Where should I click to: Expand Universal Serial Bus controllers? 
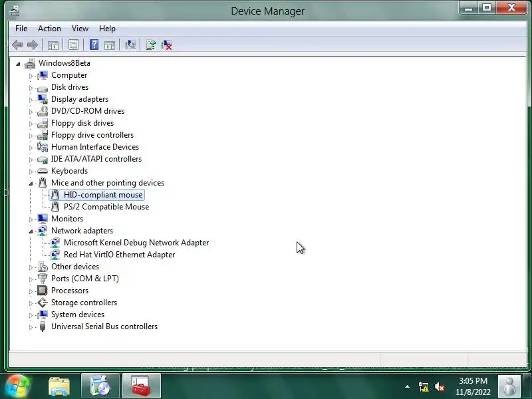pos(31,327)
